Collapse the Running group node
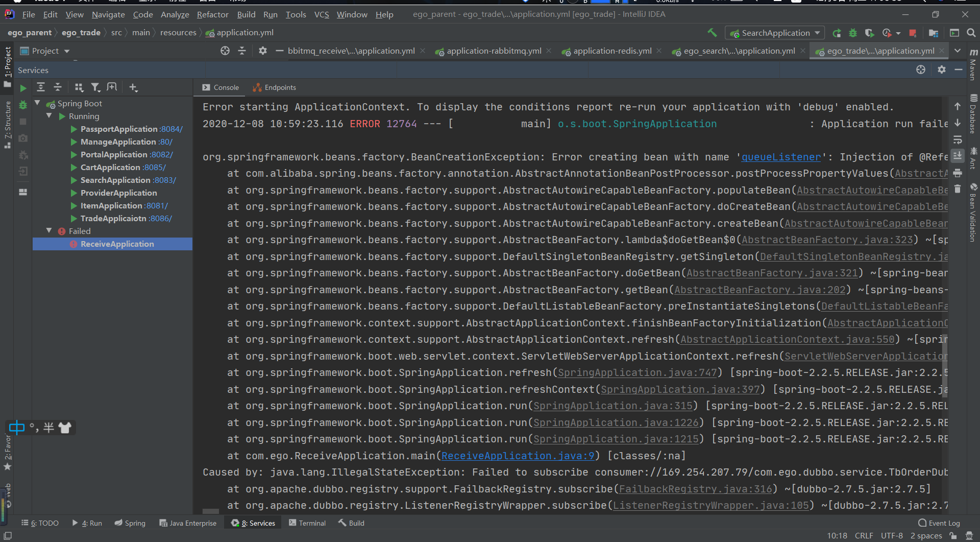This screenshot has height=542, width=980. tap(49, 116)
